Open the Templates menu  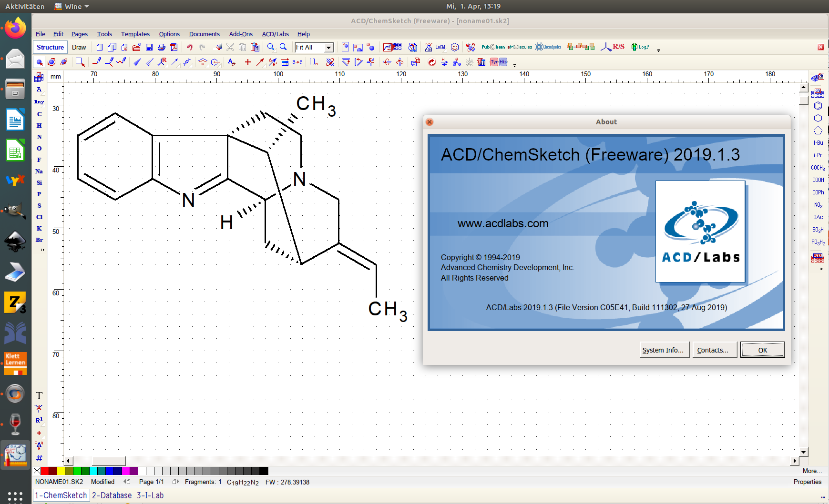(135, 34)
